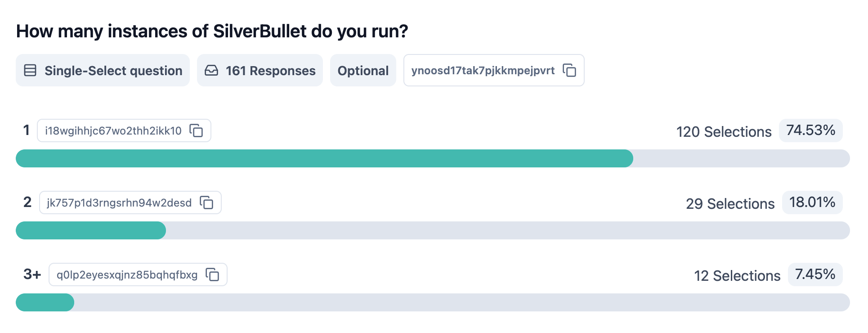Click the 74.53% percentage pill
868x333 pixels.
point(810,130)
